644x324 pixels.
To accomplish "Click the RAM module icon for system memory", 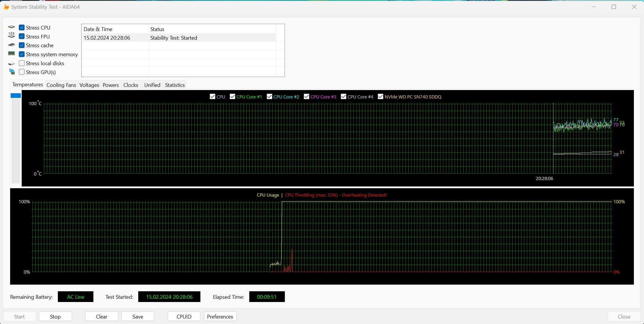I will pyautogui.click(x=11, y=54).
